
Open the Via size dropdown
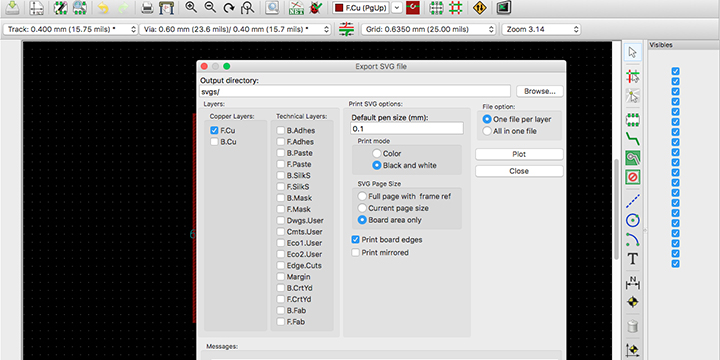click(x=235, y=29)
